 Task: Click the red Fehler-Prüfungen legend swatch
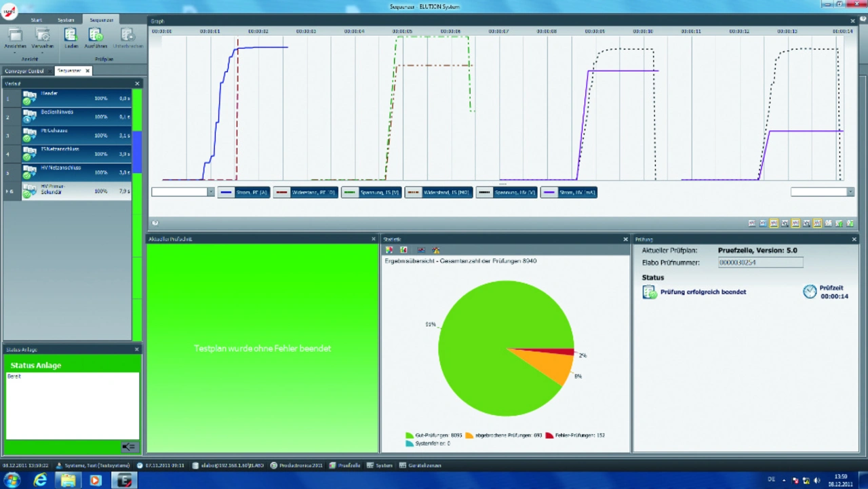tap(549, 435)
